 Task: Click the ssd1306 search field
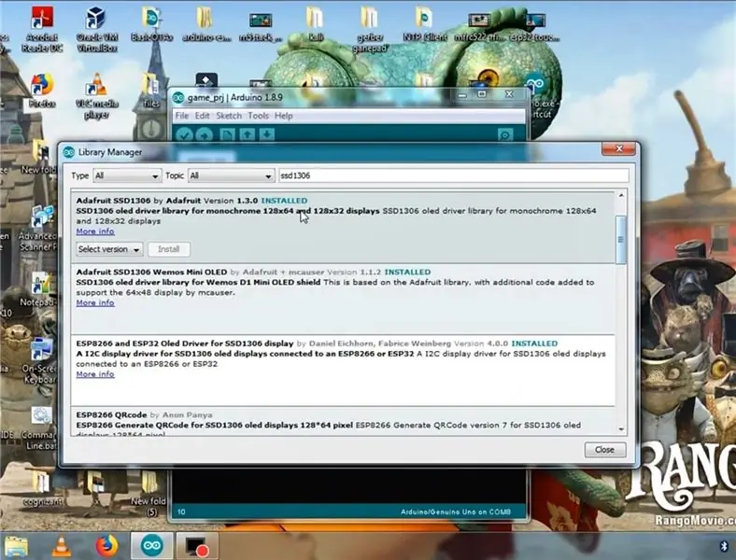coord(453,175)
